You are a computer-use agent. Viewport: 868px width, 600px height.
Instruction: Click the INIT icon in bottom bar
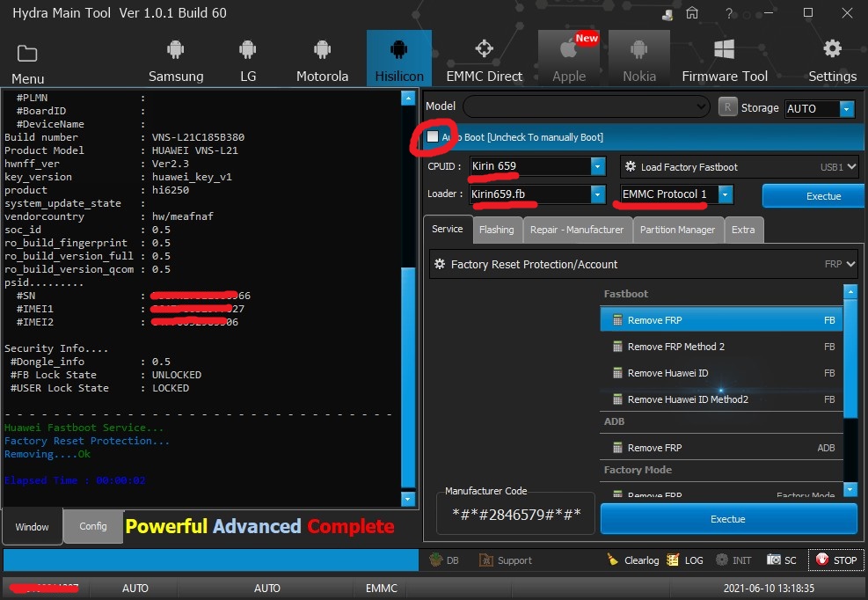click(722, 560)
